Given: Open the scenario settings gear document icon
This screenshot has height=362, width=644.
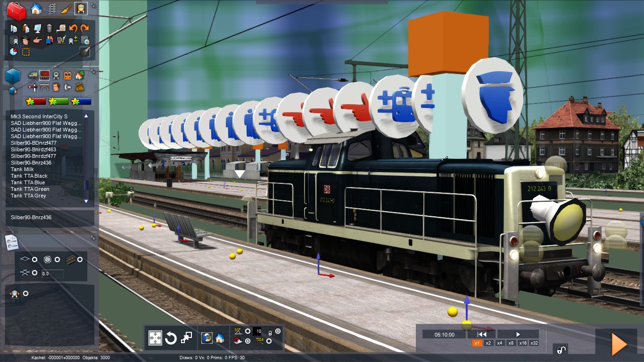Looking at the screenshot, I should tap(85, 40).
